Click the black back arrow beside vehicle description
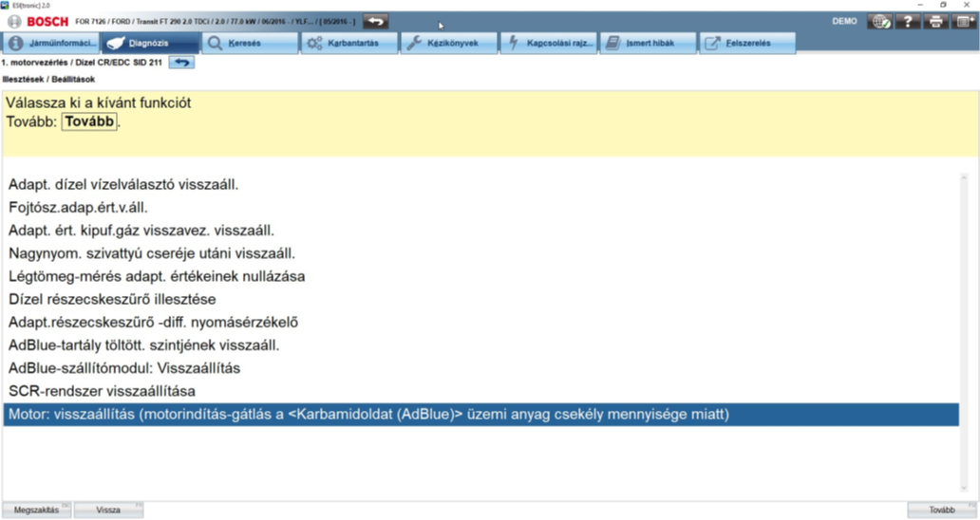 point(376,21)
